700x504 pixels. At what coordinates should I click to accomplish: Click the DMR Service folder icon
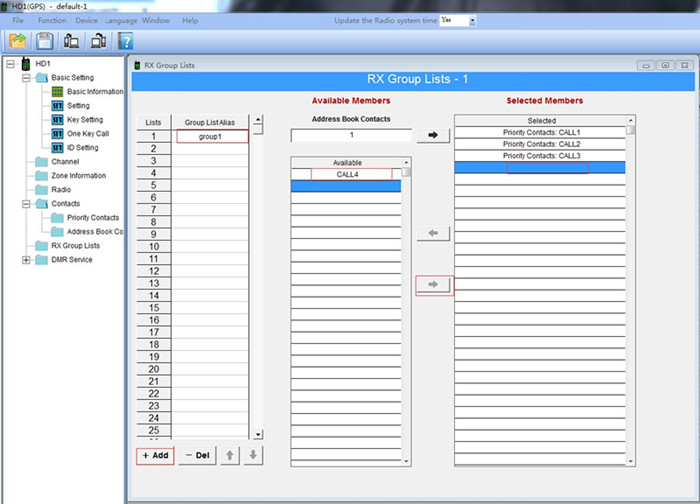tap(42, 260)
